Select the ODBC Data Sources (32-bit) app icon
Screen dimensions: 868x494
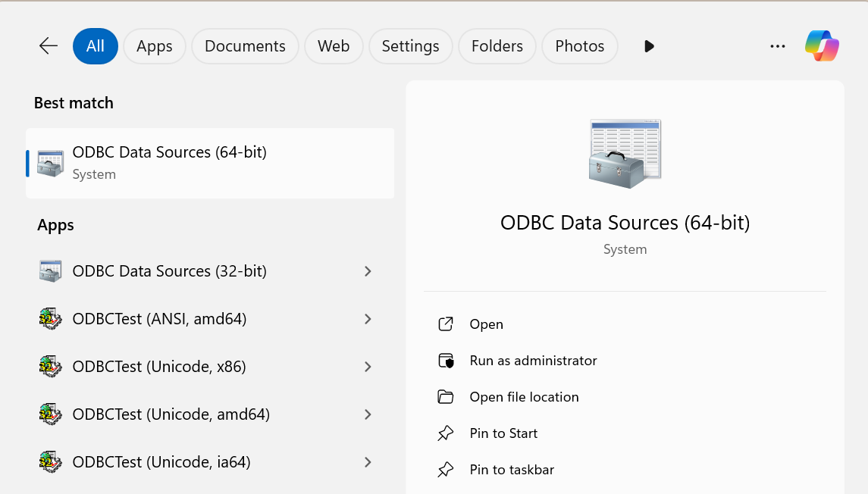50,270
